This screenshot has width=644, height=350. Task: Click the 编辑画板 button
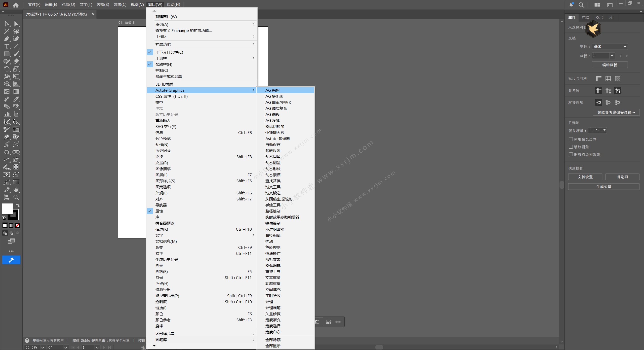[610, 65]
